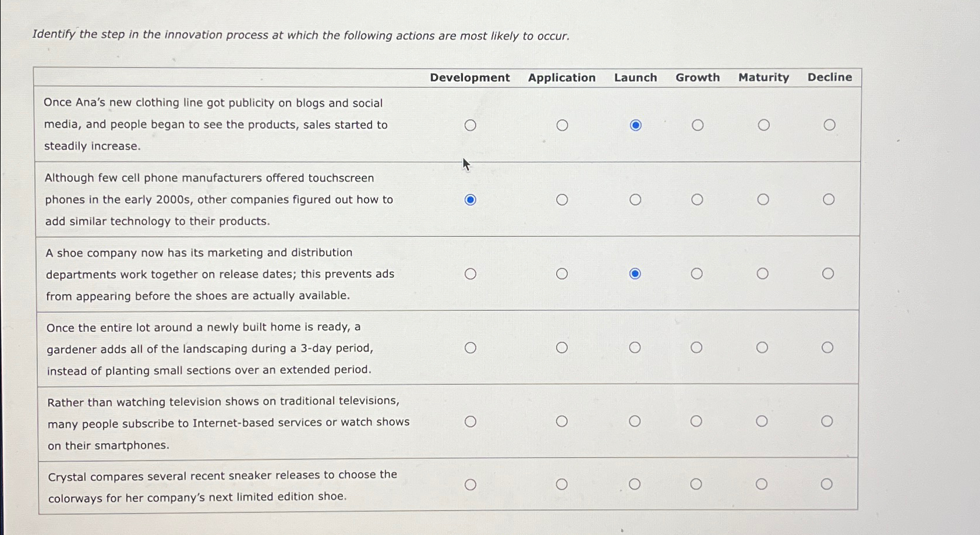Select Decline for traditional televisions row
Screen dimensions: 980x535
827,421
